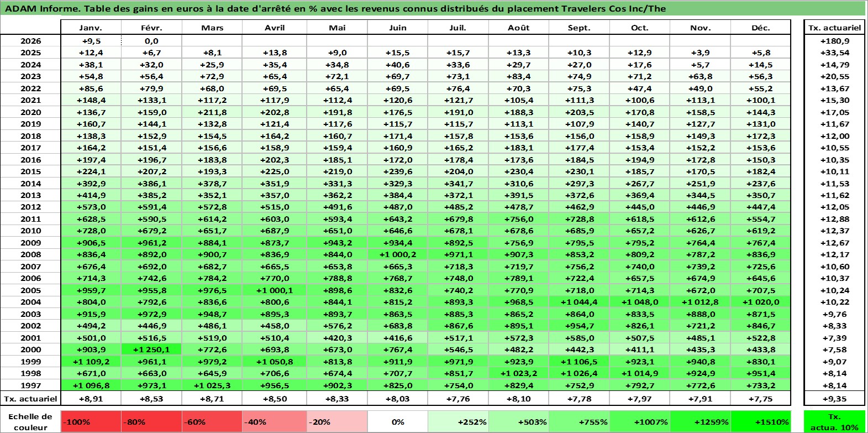Screen dimensions: 868x433
Task: Click the 'Nov.' column header
Action: [701, 28]
